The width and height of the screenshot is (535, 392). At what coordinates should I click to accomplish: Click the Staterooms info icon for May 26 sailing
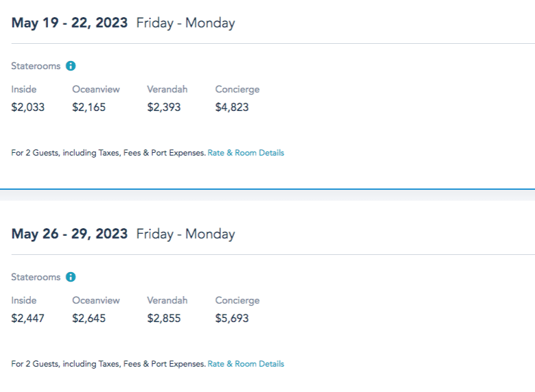coord(71,278)
